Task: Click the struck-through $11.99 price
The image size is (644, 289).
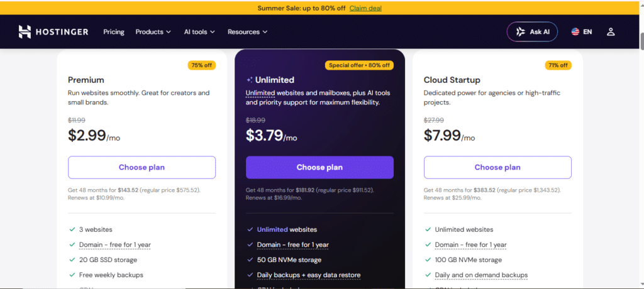Action: click(77, 120)
